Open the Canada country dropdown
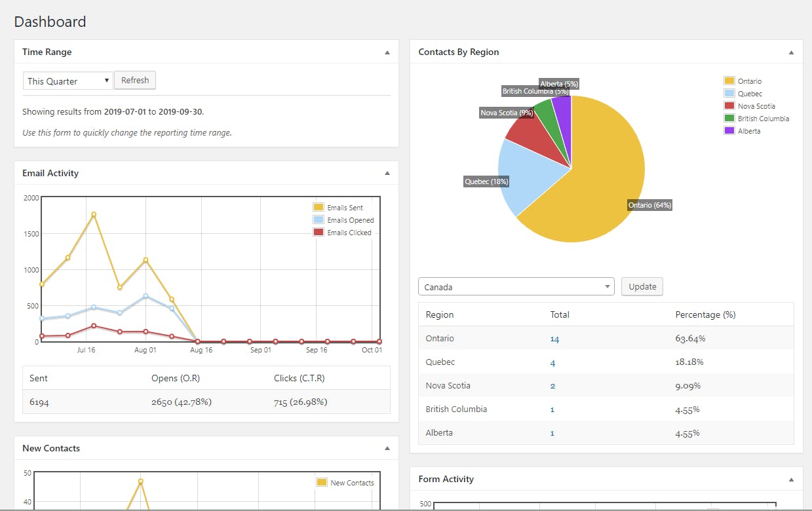 516,286
